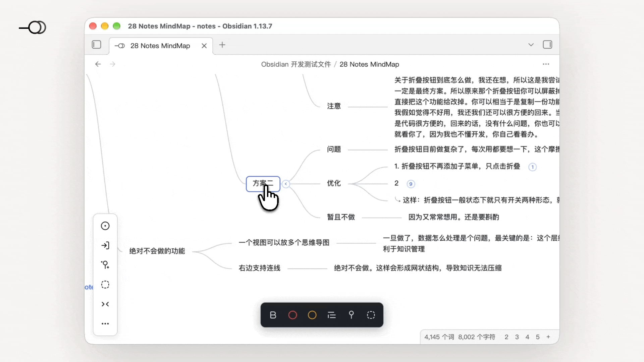Toggle the right sidebar panel
The height and width of the screenshot is (362, 644).
(x=547, y=45)
